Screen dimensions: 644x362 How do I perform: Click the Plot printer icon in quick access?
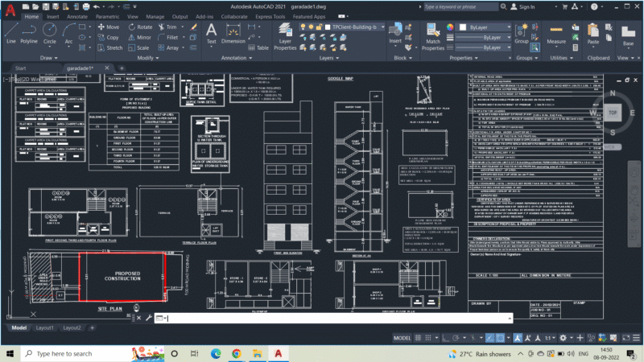click(86, 6)
